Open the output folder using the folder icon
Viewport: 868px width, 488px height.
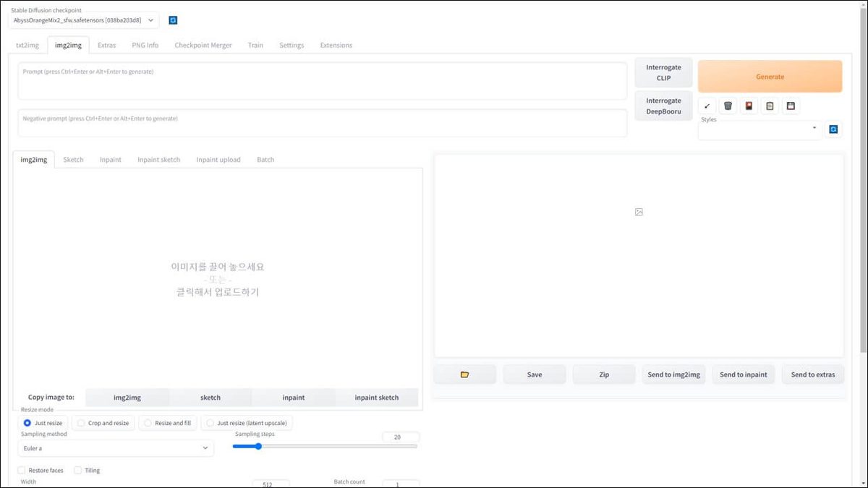point(465,374)
